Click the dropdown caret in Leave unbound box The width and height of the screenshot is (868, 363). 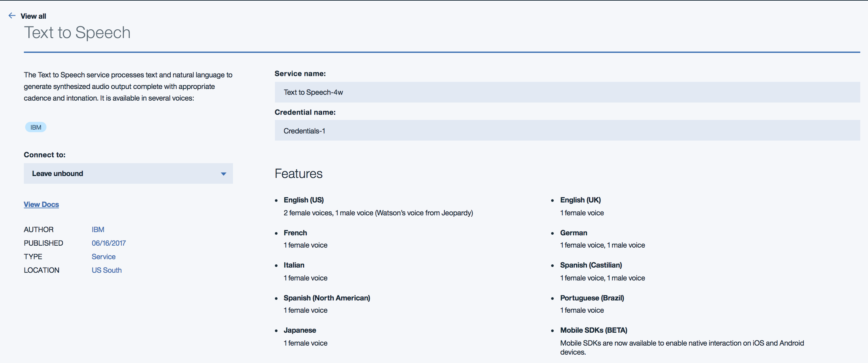coord(223,174)
